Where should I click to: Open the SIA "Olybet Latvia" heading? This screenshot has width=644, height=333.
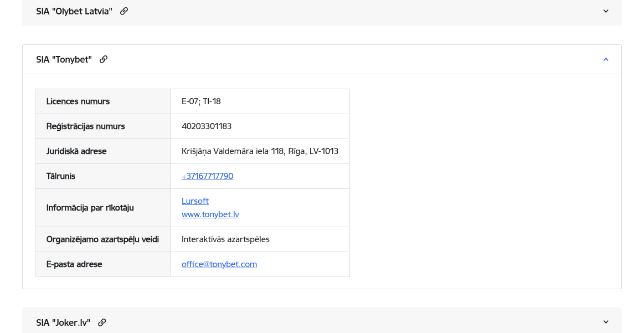point(74,11)
